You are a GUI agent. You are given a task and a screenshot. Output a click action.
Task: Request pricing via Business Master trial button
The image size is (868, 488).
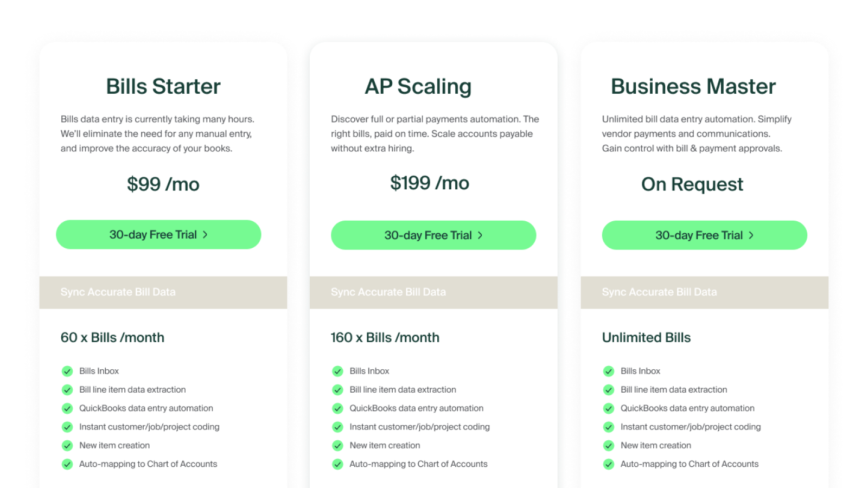coord(704,235)
